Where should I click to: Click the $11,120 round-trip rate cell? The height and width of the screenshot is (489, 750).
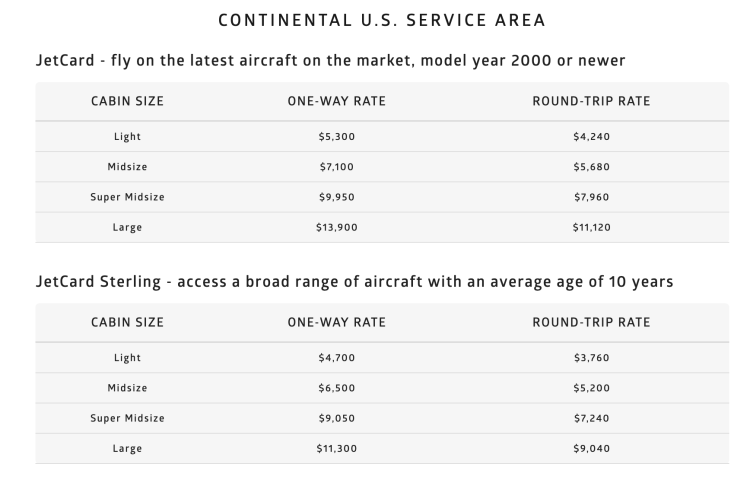[591, 227]
